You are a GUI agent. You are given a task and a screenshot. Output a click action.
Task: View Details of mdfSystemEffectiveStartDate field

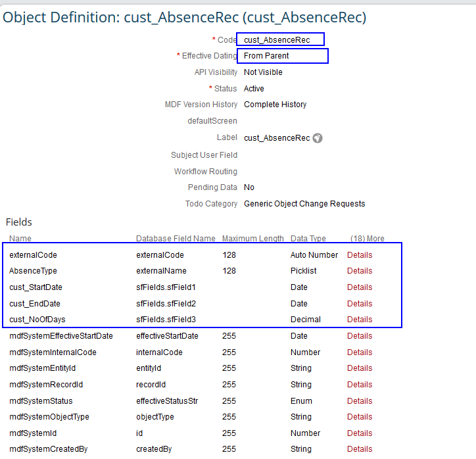(360, 336)
